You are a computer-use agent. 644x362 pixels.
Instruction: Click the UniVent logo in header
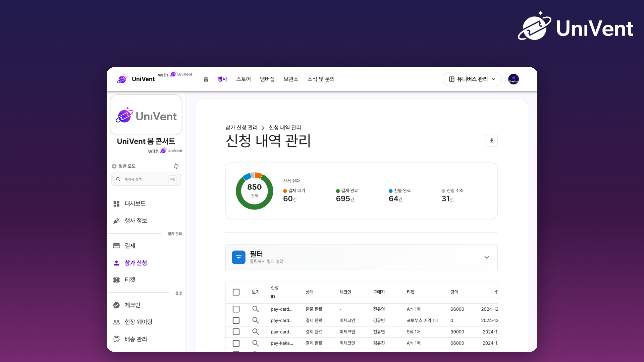pos(136,79)
